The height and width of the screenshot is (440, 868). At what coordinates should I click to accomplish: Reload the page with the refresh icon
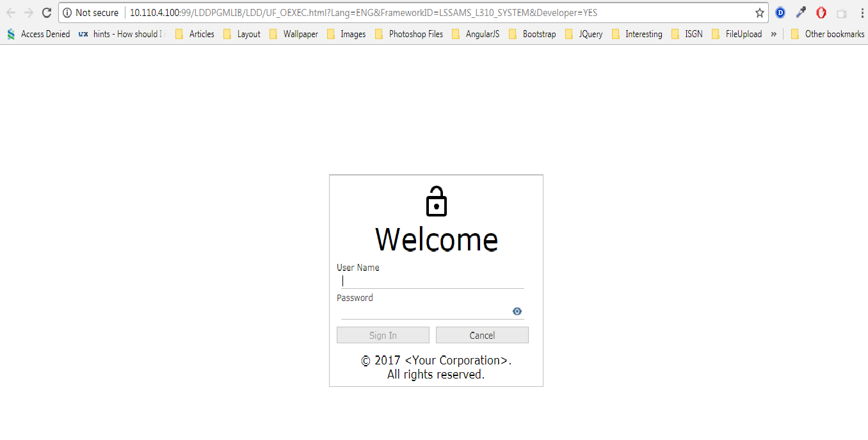[46, 13]
